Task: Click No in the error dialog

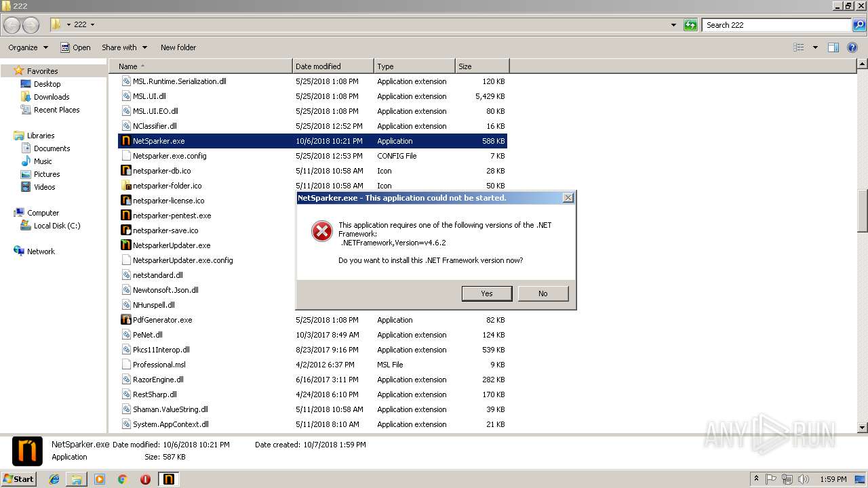Action: (x=543, y=293)
